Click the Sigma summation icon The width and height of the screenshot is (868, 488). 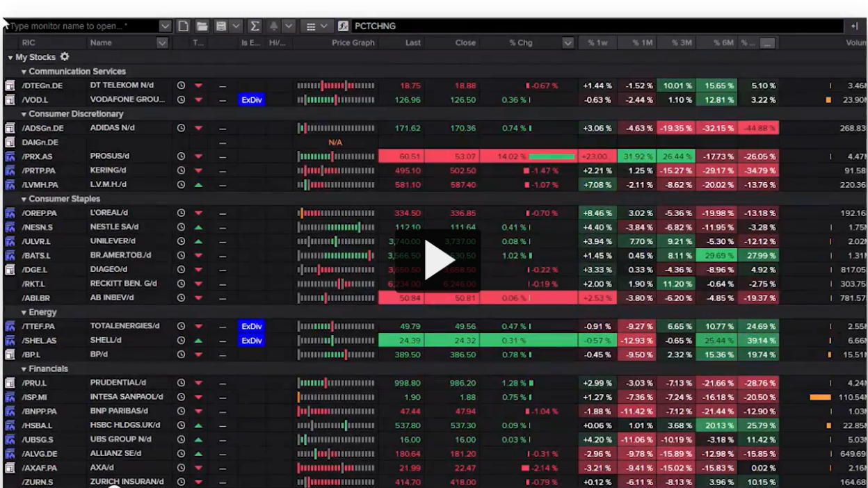(255, 26)
